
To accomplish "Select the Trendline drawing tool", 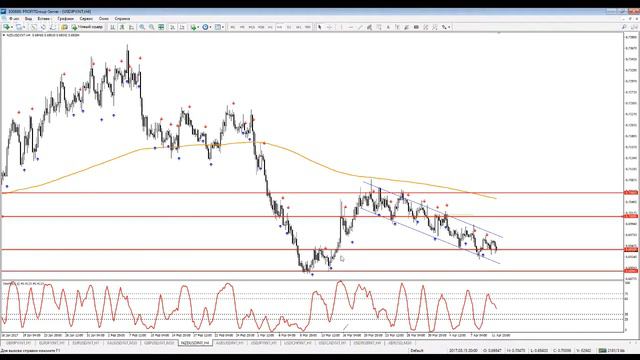I will [360, 27].
